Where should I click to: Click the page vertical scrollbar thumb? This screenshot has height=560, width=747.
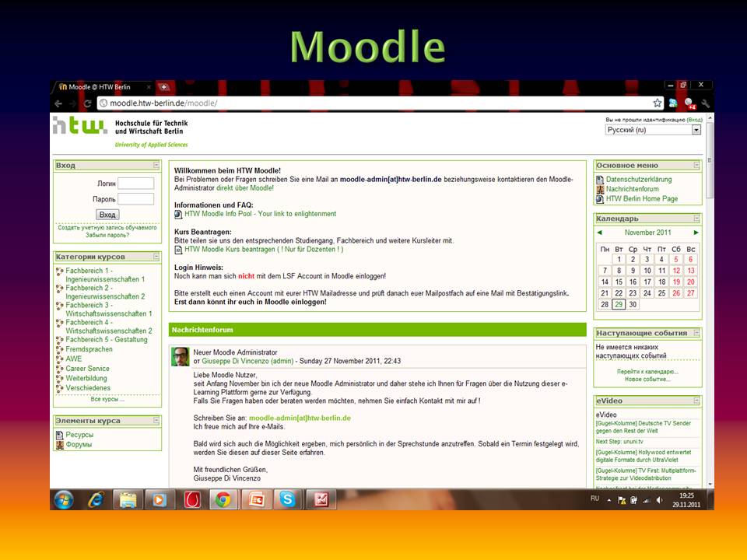pyautogui.click(x=710, y=159)
